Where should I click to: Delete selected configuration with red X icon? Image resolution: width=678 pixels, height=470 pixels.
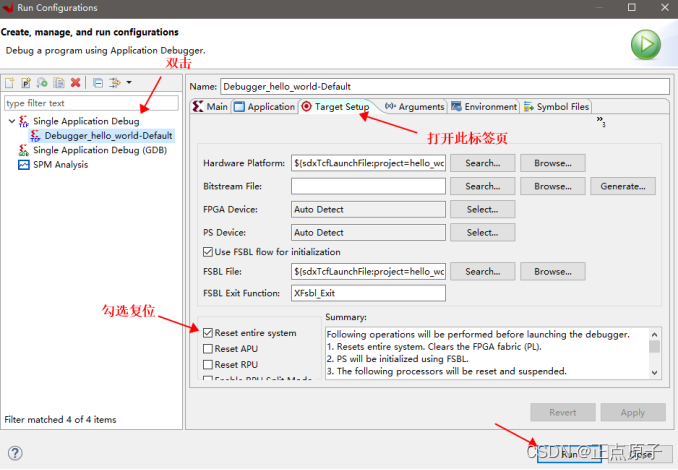pos(76,82)
